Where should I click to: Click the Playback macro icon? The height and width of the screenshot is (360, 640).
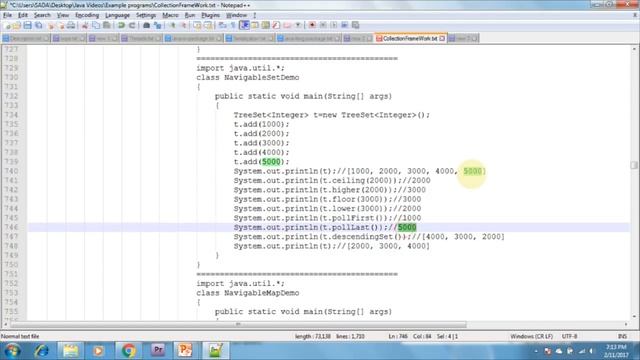click(334, 25)
